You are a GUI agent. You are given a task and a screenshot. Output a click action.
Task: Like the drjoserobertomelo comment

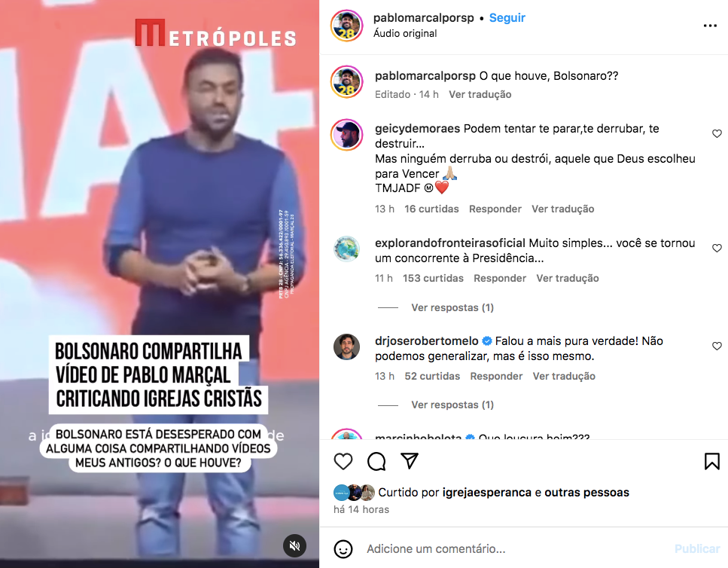click(x=717, y=346)
